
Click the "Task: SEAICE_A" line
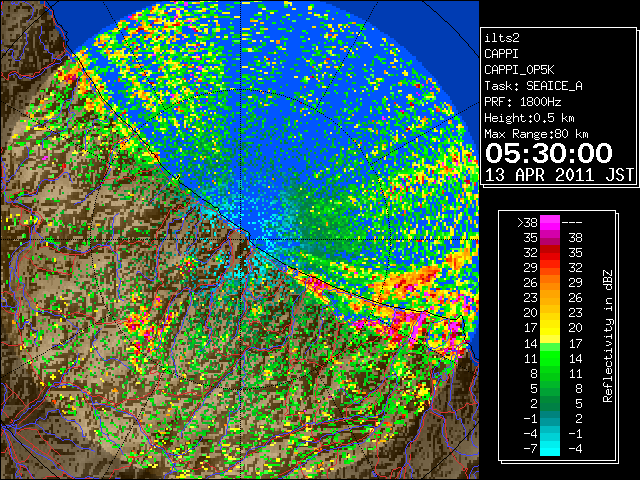pyautogui.click(x=533, y=86)
